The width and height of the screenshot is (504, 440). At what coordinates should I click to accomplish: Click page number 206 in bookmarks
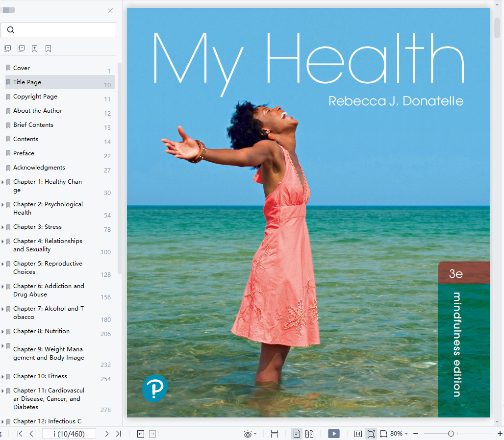point(106,334)
